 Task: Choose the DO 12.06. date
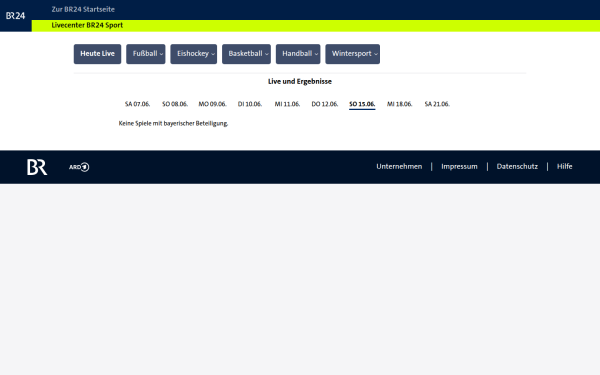[x=325, y=104]
